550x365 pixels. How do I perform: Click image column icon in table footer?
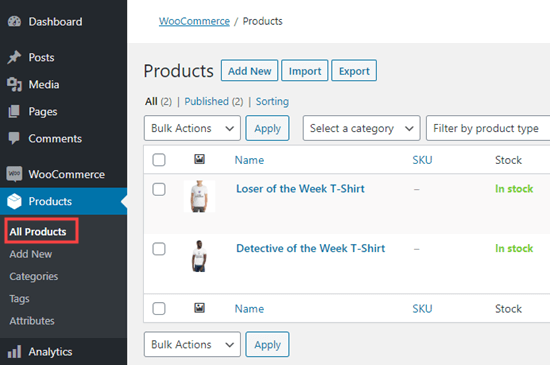pos(200,308)
